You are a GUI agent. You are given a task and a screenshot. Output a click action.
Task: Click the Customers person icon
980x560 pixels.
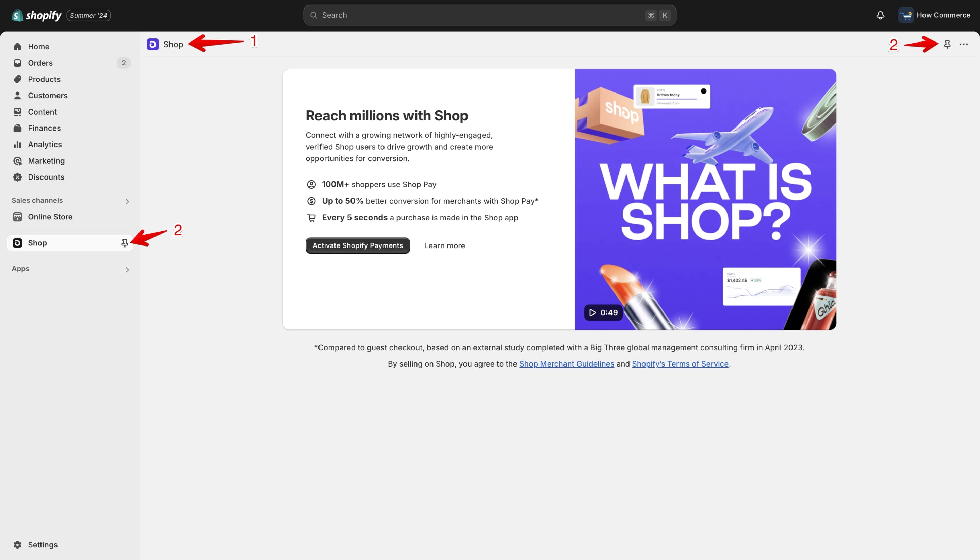[x=17, y=96]
